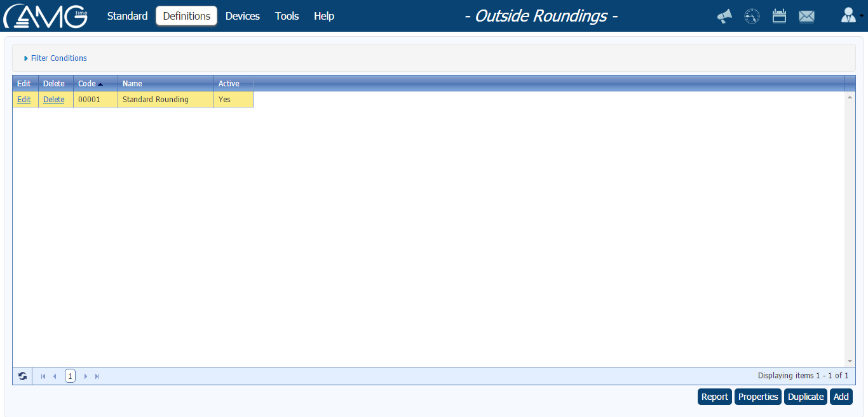
Task: Open the Tools menu
Action: tap(287, 16)
